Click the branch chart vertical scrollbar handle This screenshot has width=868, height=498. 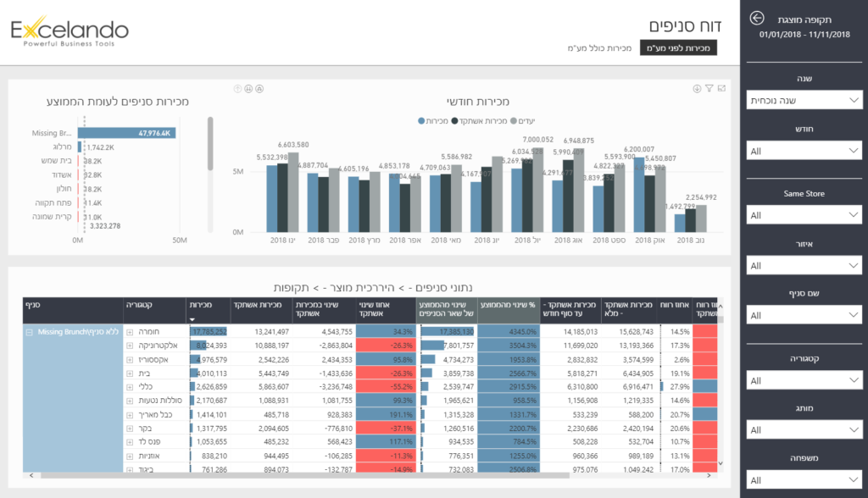(x=210, y=144)
